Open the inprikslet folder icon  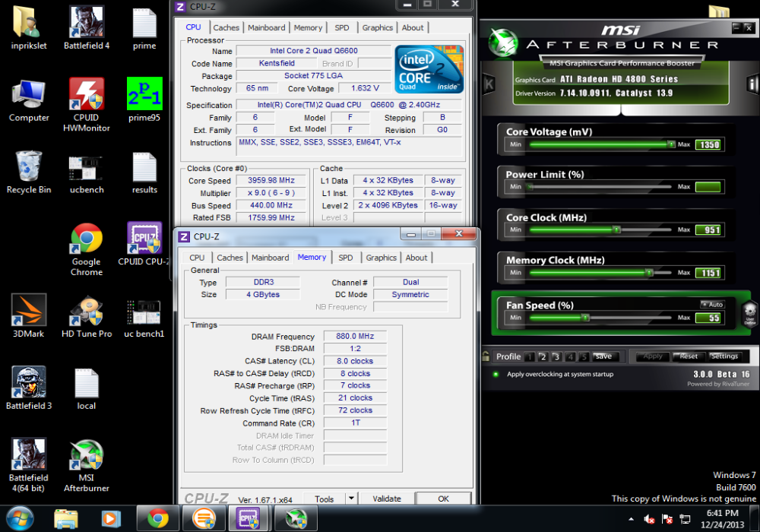[29, 27]
